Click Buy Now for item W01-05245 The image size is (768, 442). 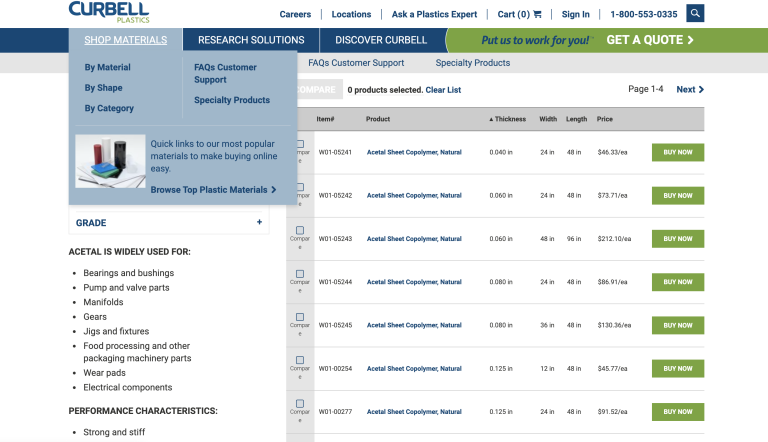pos(678,325)
